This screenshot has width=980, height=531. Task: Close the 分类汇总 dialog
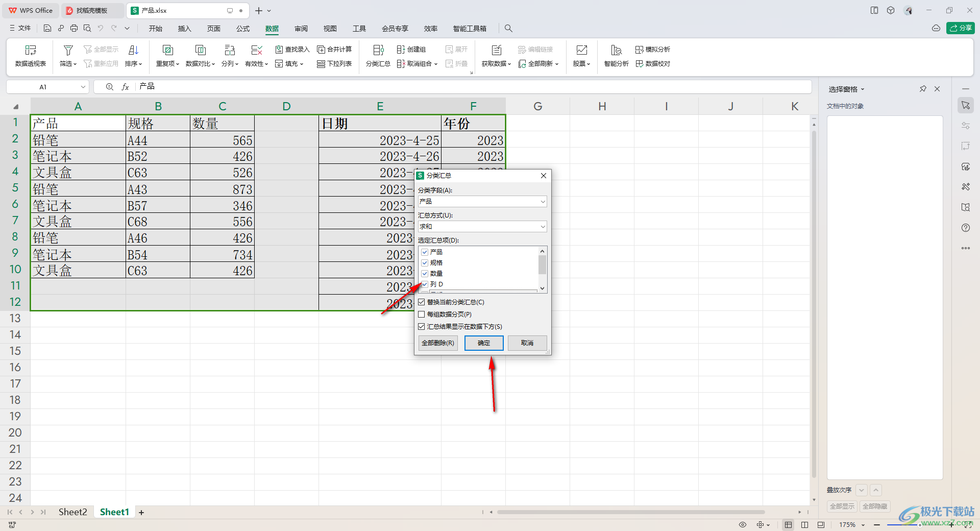544,176
